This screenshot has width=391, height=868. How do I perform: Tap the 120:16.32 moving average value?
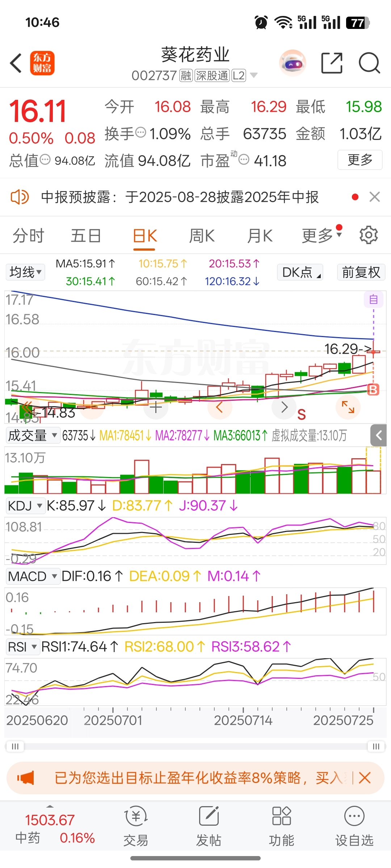point(232,281)
